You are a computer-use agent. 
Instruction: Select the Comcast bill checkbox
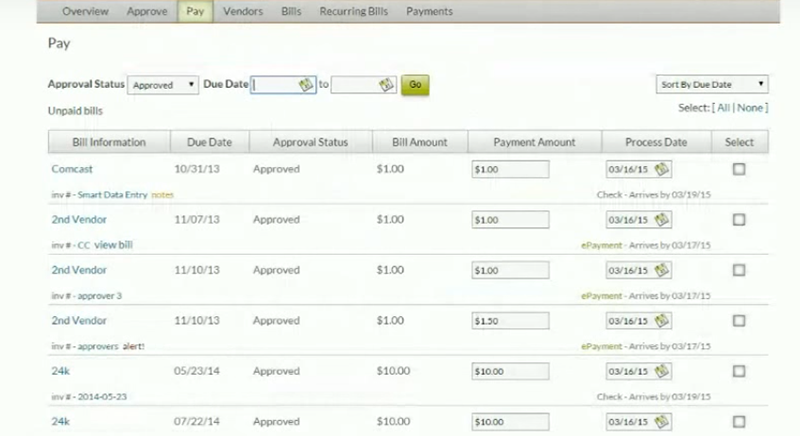(x=739, y=170)
